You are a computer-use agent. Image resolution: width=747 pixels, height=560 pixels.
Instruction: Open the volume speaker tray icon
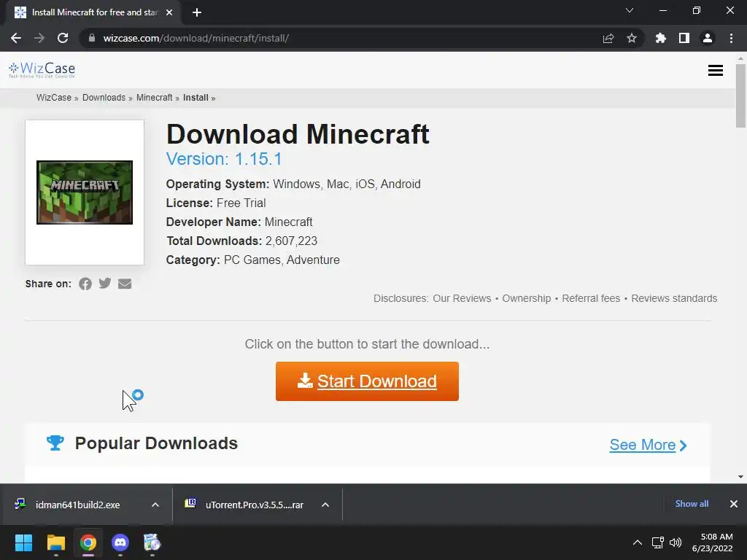[676, 542]
